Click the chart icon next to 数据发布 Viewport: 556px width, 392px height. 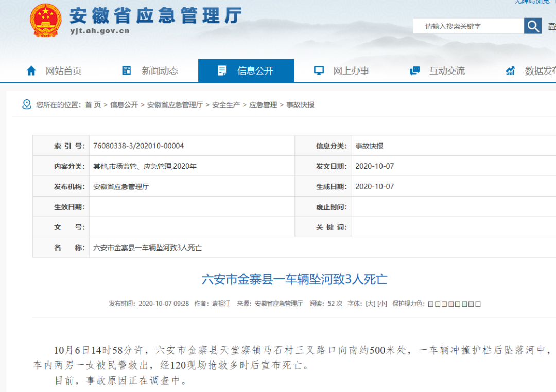[x=510, y=70]
